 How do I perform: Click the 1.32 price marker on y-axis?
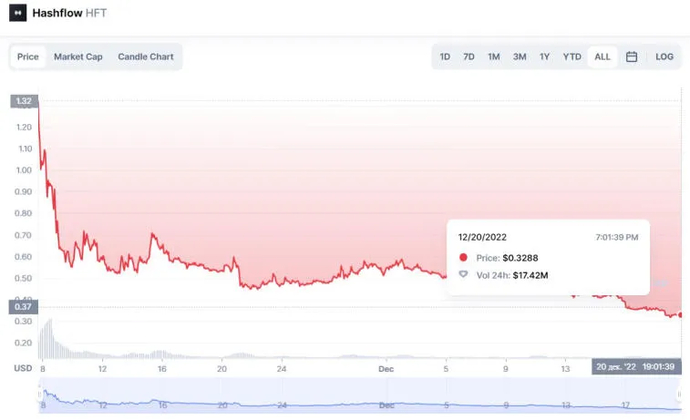23,101
